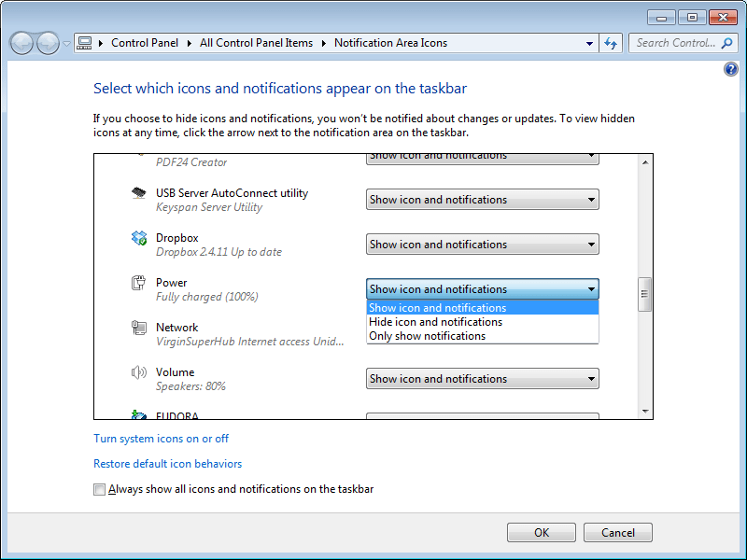747x560 pixels.
Task: Click the Cancel button
Action: coord(618,532)
